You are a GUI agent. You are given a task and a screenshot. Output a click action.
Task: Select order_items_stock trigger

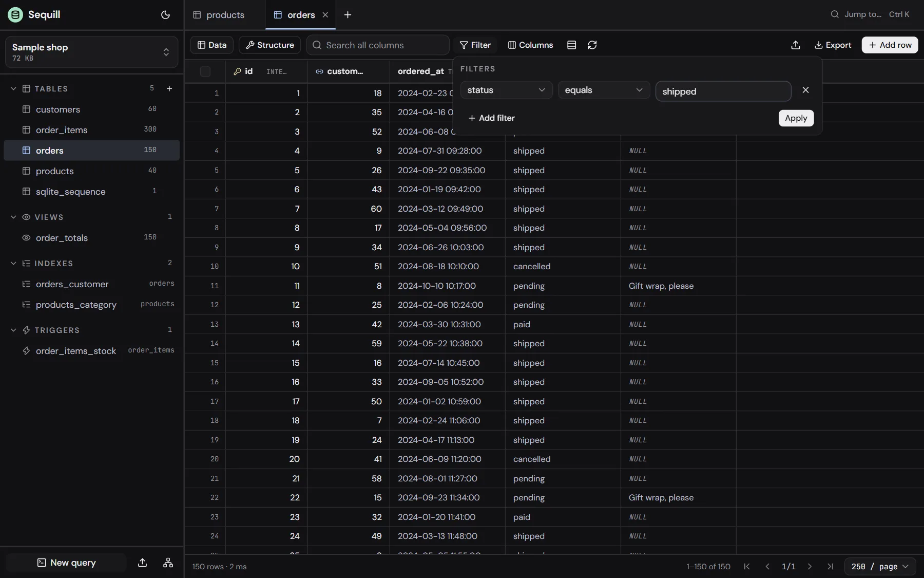[91, 351]
